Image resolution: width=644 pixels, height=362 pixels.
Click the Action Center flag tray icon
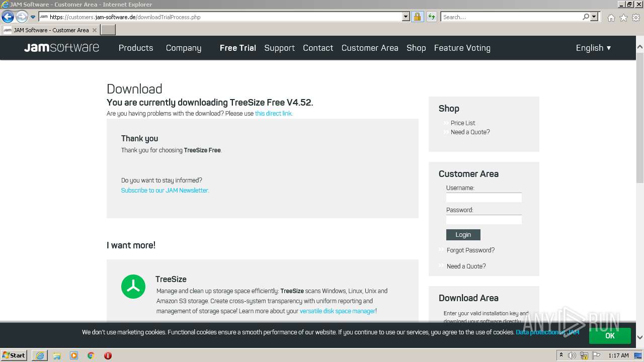point(596,355)
